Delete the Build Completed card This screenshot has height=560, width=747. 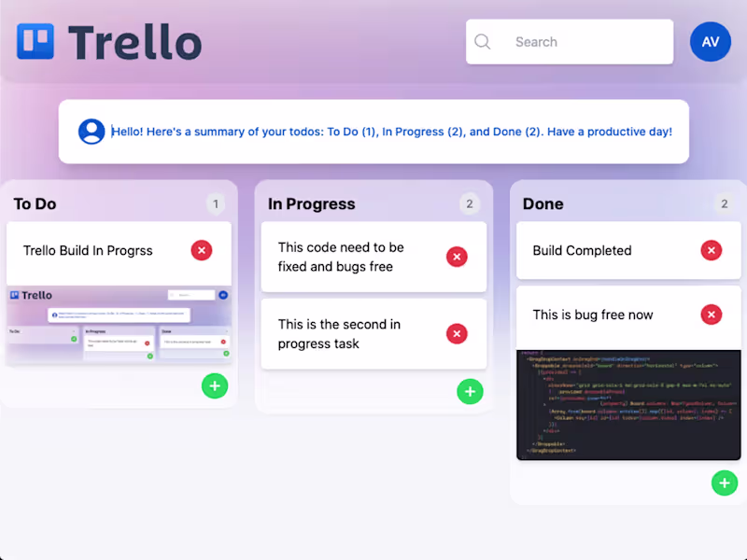(712, 250)
